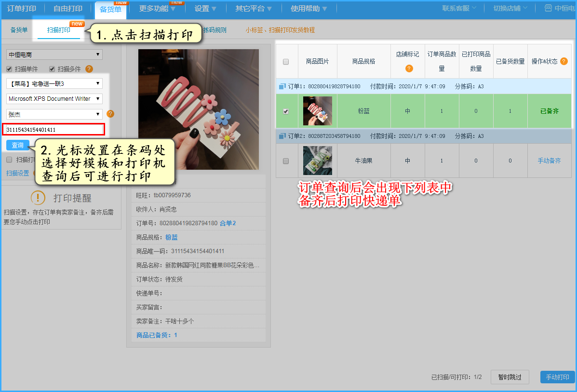Toggle the 扫描多件 checkbox
Viewport: 577px width, 392px height.
[x=52, y=69]
